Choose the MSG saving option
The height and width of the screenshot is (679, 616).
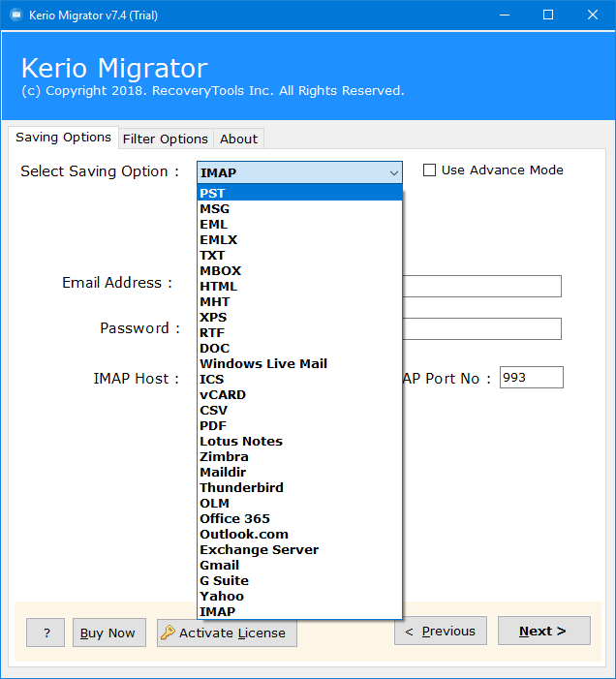[x=299, y=208]
